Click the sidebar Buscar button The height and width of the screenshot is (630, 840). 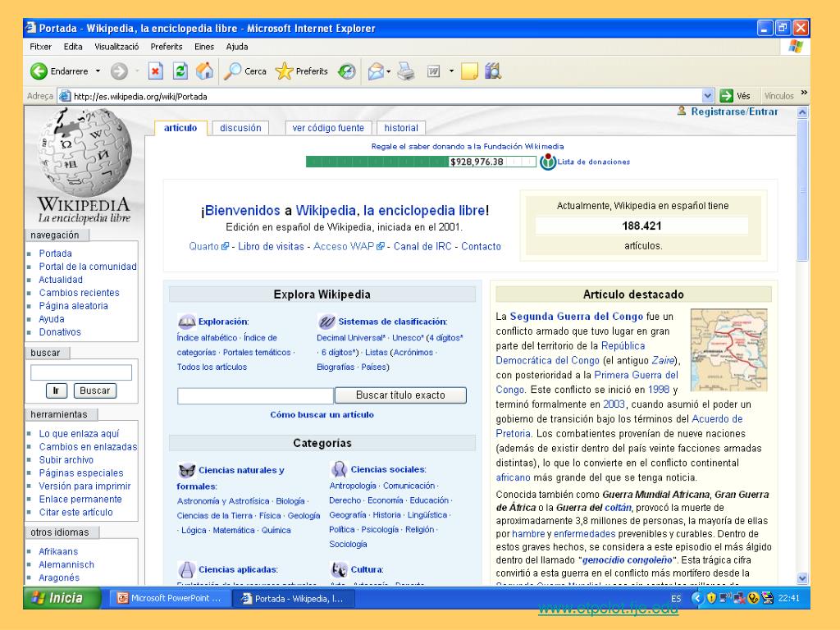click(x=95, y=390)
